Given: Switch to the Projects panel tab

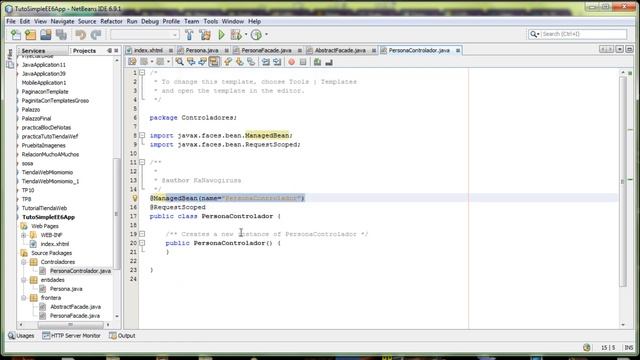Looking at the screenshot, I should 84,51.
